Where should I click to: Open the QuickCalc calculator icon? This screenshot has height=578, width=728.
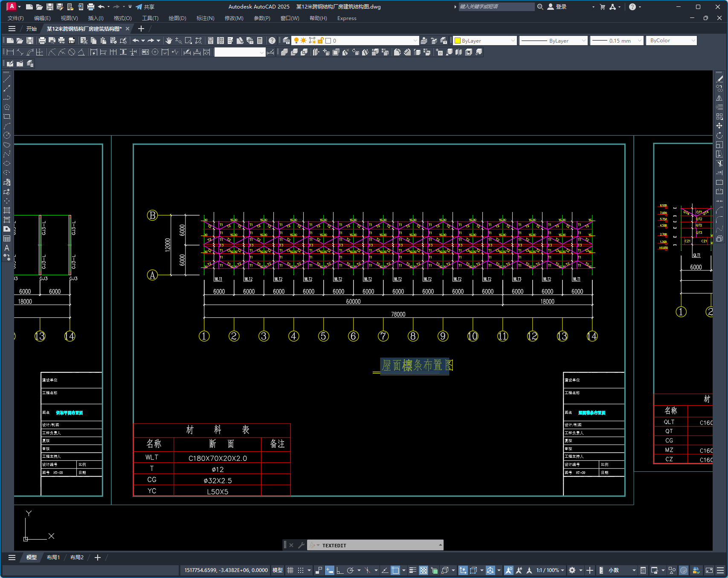260,41
